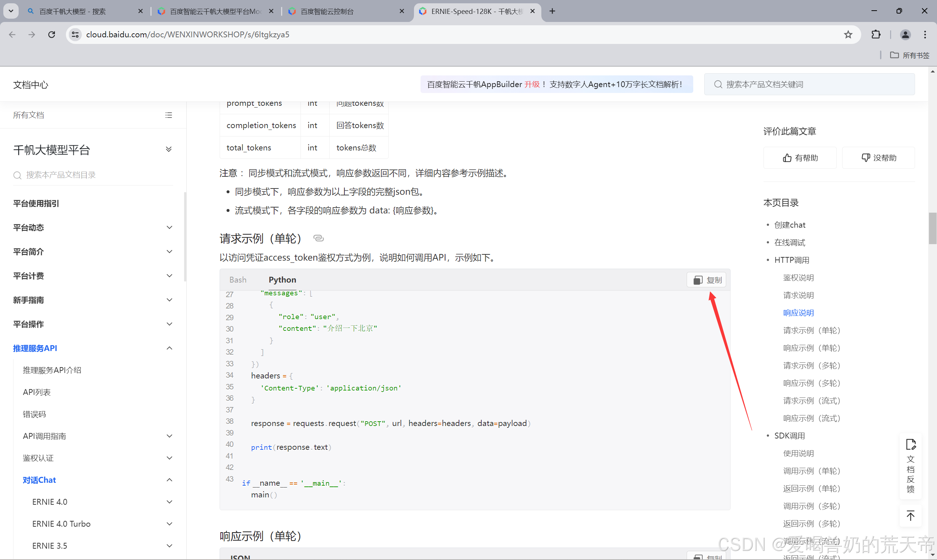Screen dimensions: 937x560
Task: Jump to 请求示例（流式） in contents
Action: [811, 401]
